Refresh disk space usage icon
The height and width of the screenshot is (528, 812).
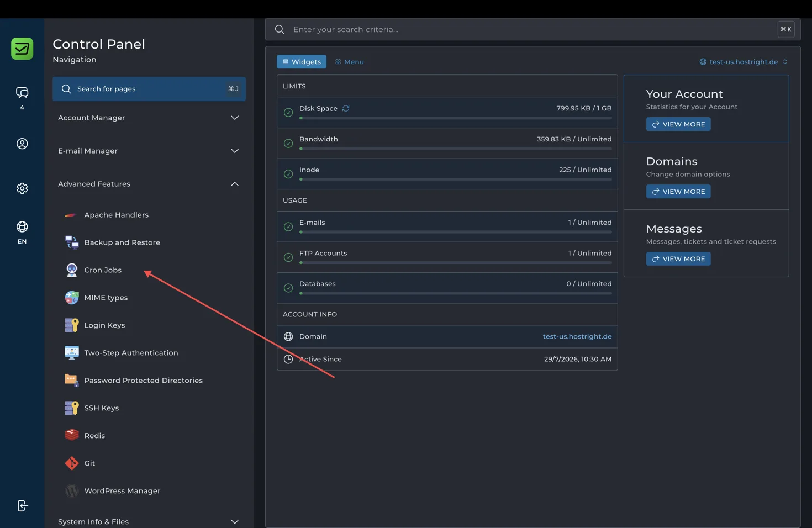pyautogui.click(x=346, y=108)
